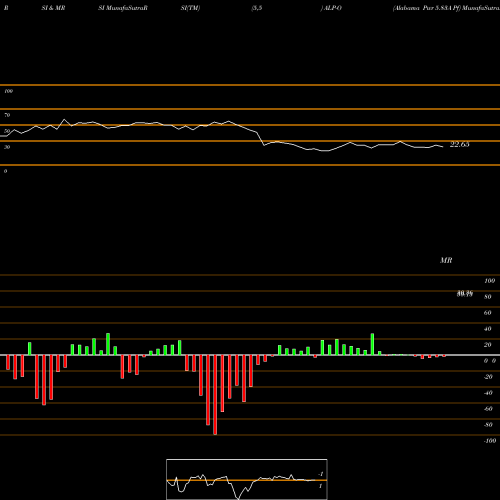Click the end point of the white RSI line
The width and height of the screenshot is (500, 500).
pos(443,147)
